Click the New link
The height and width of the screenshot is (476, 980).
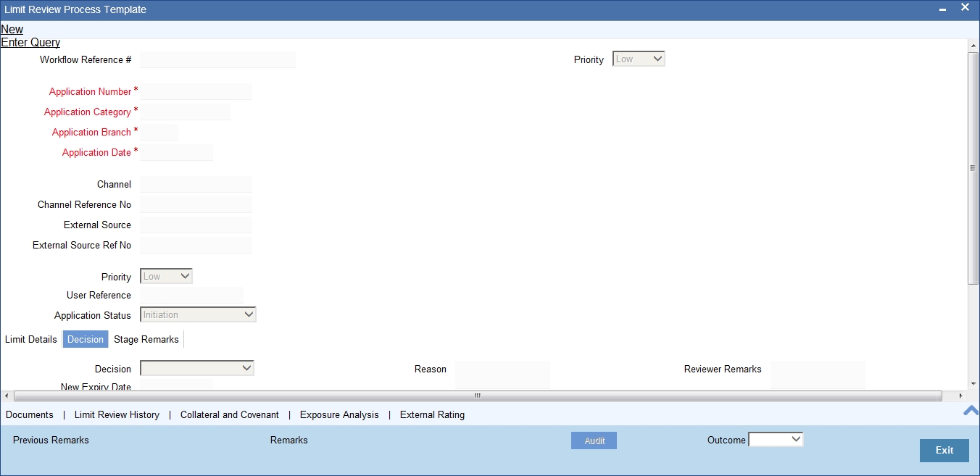12,30
